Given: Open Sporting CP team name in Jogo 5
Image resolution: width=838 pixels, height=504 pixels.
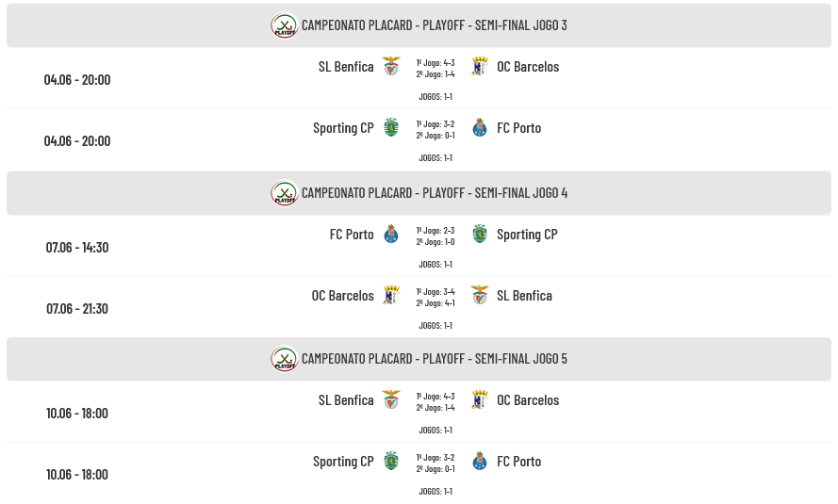Looking at the screenshot, I should point(343,462).
